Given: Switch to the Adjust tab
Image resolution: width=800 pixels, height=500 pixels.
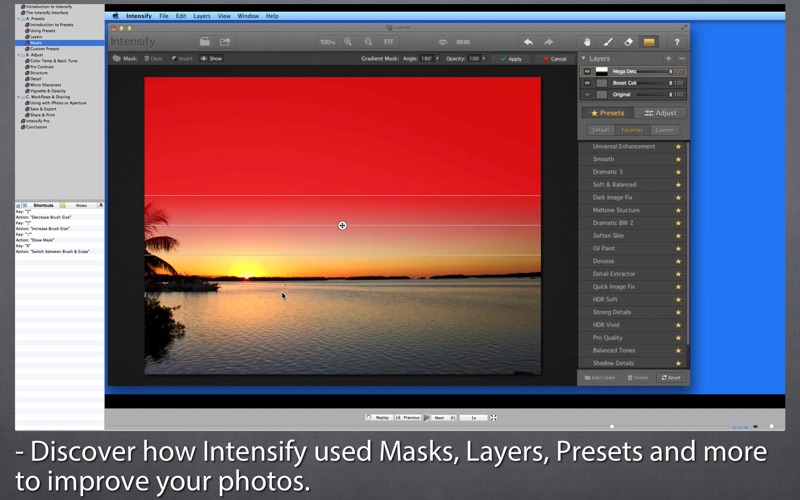Looking at the screenshot, I should (x=661, y=113).
